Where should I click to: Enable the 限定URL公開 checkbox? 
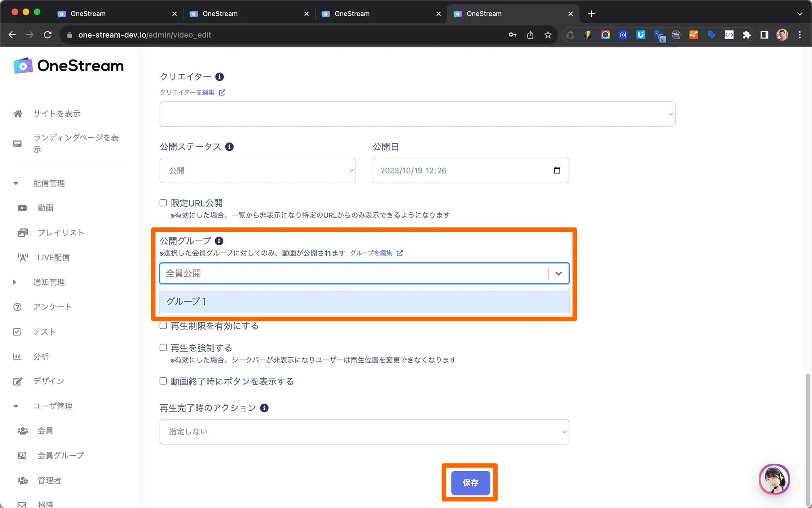(x=163, y=203)
